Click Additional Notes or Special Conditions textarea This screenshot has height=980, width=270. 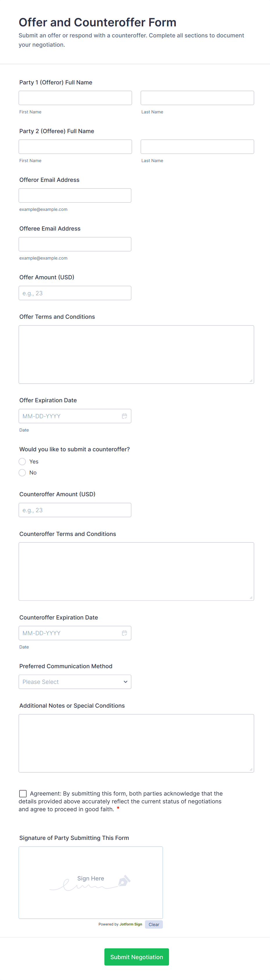click(x=136, y=743)
